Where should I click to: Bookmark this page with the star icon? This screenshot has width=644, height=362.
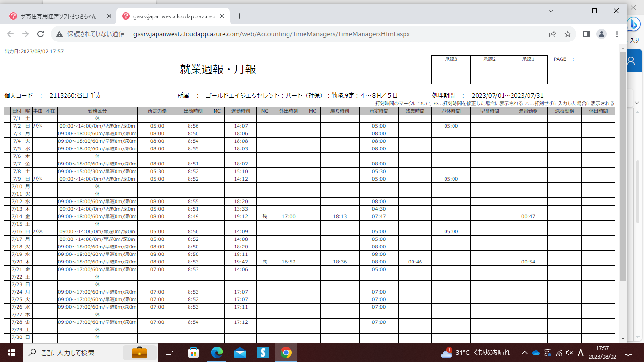tap(568, 34)
